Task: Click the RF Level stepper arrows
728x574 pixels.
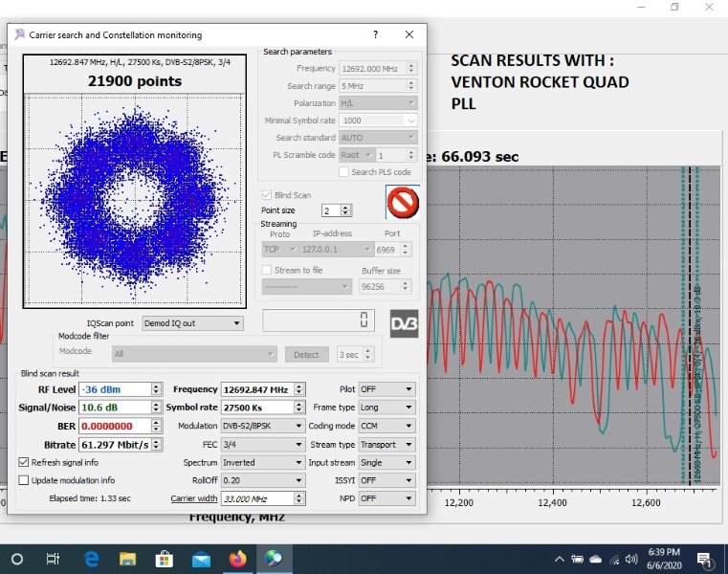Action: pos(157,389)
